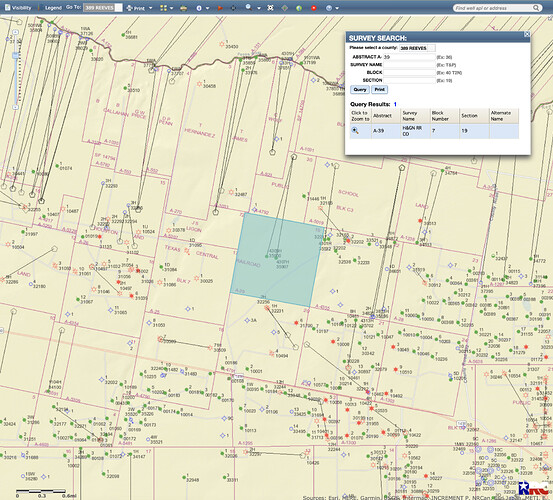Click zoom-to magnifier for A-39 result

coord(355,131)
